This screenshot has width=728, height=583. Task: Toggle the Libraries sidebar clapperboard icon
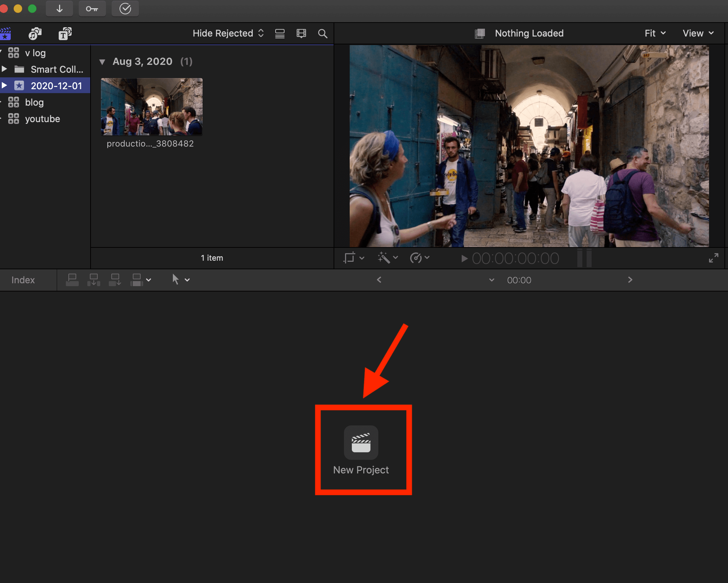coord(5,34)
